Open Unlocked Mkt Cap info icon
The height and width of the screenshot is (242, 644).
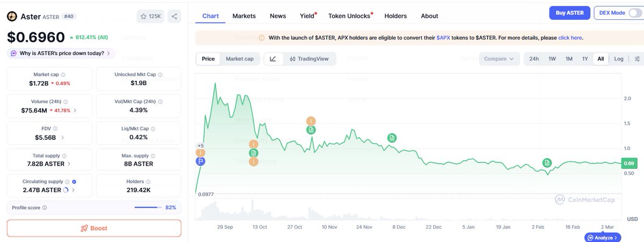pyautogui.click(x=160, y=75)
